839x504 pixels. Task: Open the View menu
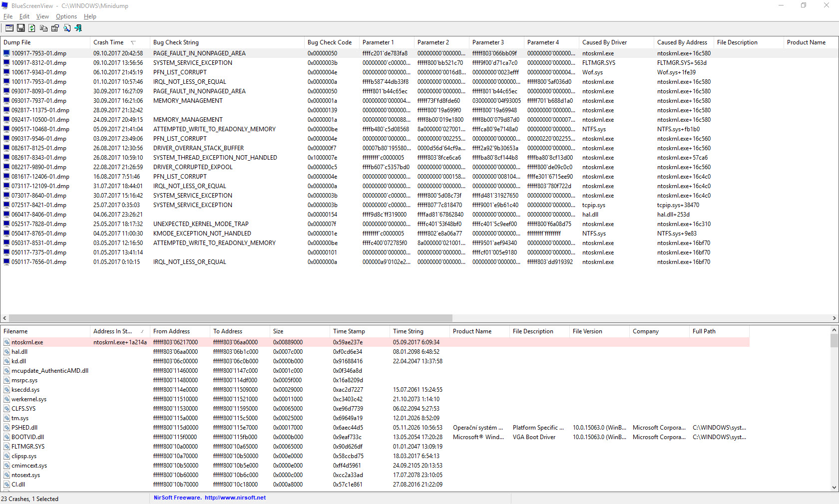click(x=42, y=16)
